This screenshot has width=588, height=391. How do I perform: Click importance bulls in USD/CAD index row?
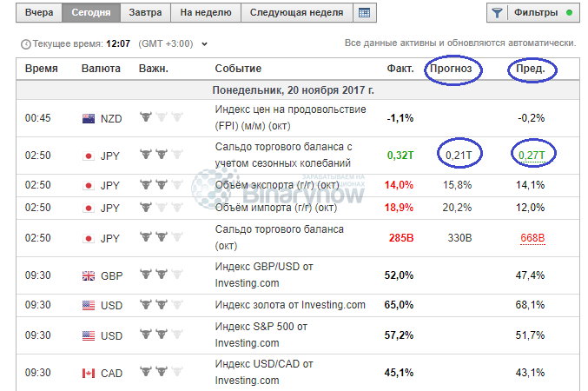[x=162, y=372]
